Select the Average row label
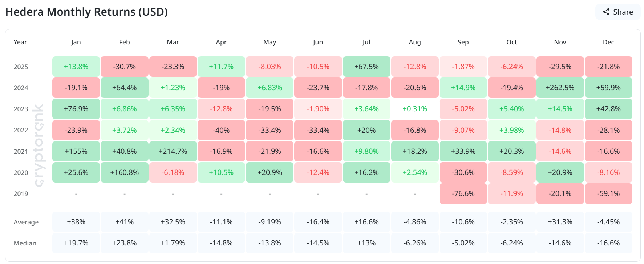 [26, 222]
